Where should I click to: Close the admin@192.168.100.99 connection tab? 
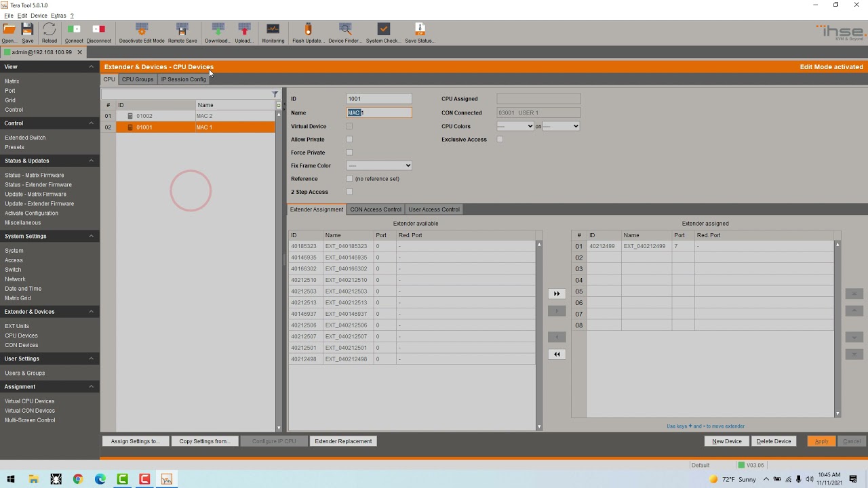[79, 52]
